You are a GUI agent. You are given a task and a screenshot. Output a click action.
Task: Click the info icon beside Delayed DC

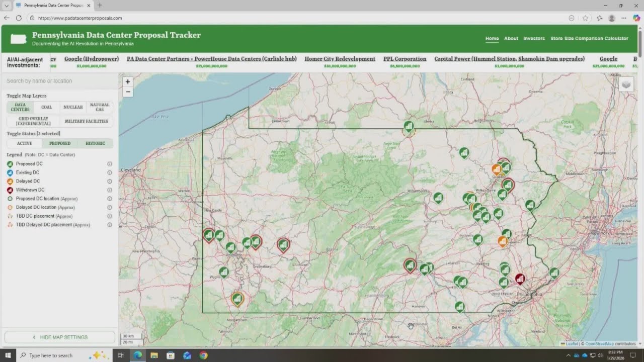coord(109,181)
